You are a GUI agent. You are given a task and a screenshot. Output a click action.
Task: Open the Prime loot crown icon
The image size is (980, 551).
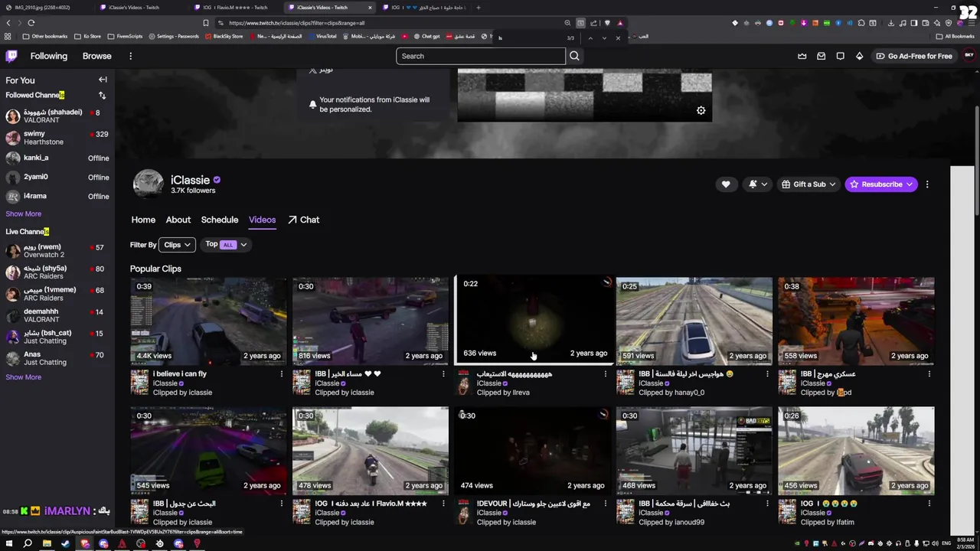(802, 56)
